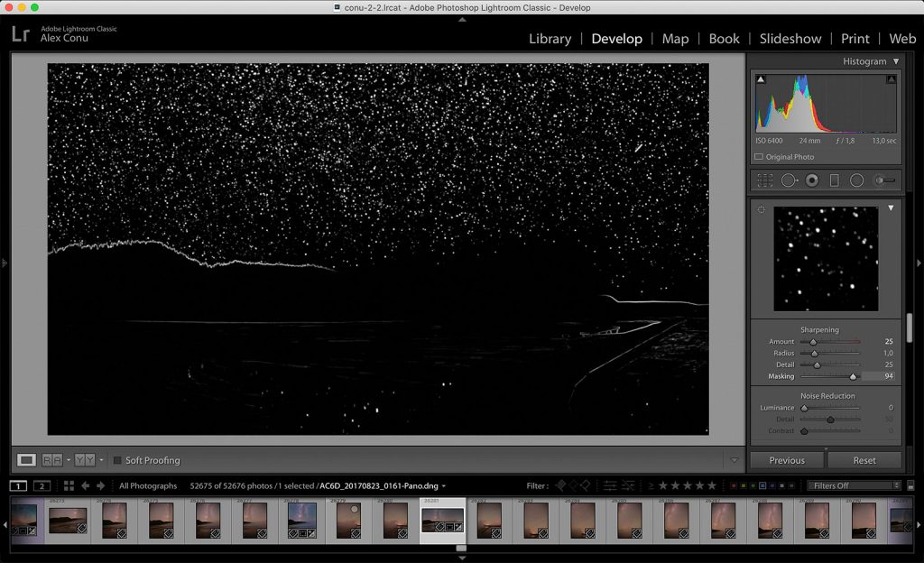Image resolution: width=924 pixels, height=563 pixels.
Task: Enable Soft Proofing
Action: [x=118, y=460]
